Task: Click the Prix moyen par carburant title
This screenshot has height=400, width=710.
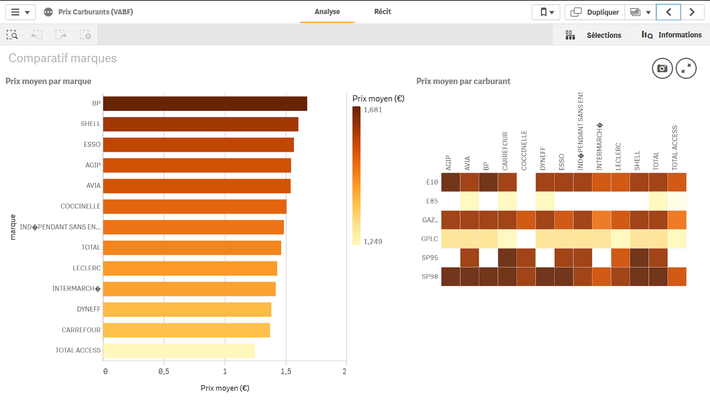Action: coord(463,81)
